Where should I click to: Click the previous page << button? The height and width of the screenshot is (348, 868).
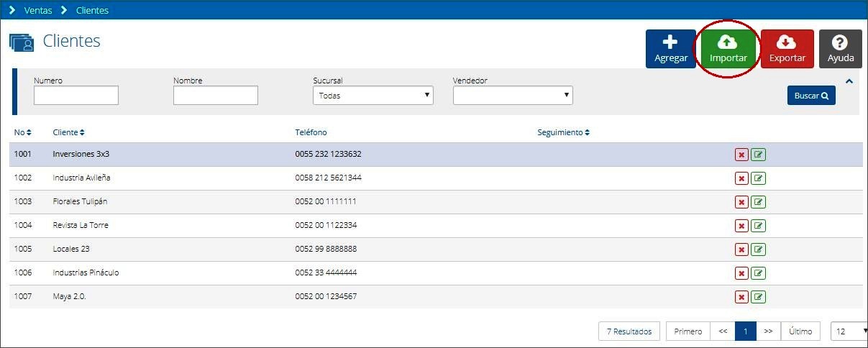723,331
